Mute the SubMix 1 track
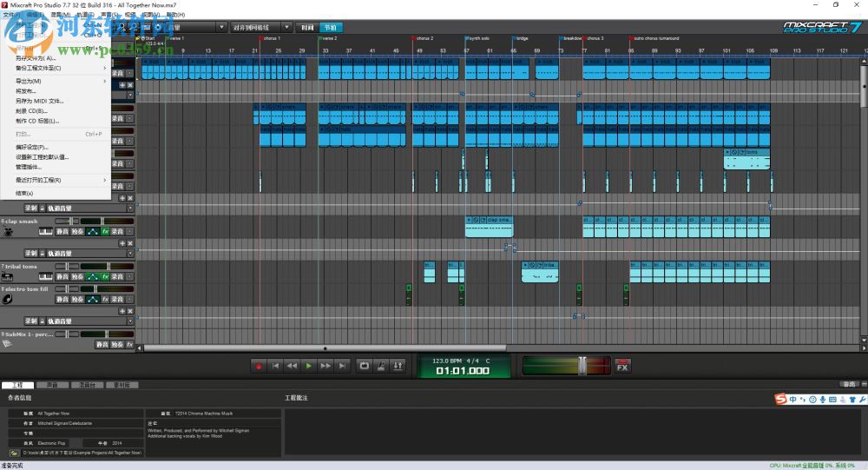868x470 pixels. (102, 344)
